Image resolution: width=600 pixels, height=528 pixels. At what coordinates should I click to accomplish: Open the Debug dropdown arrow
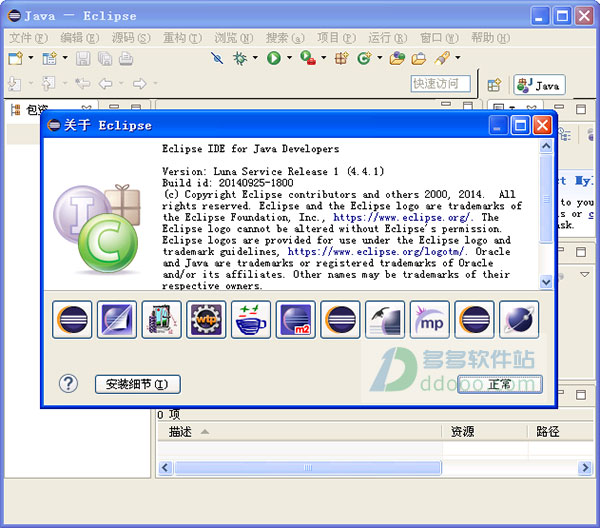[255, 58]
